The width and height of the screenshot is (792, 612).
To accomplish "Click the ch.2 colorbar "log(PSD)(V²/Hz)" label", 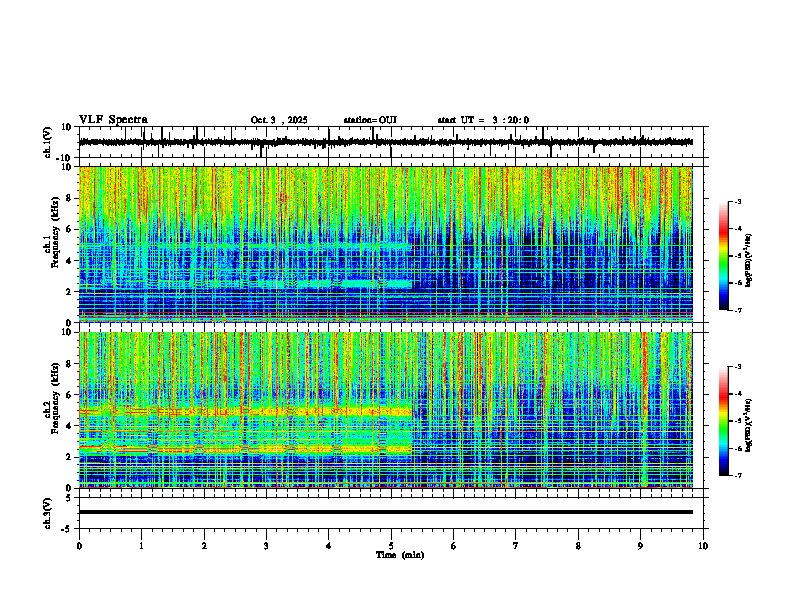I will (x=749, y=425).
